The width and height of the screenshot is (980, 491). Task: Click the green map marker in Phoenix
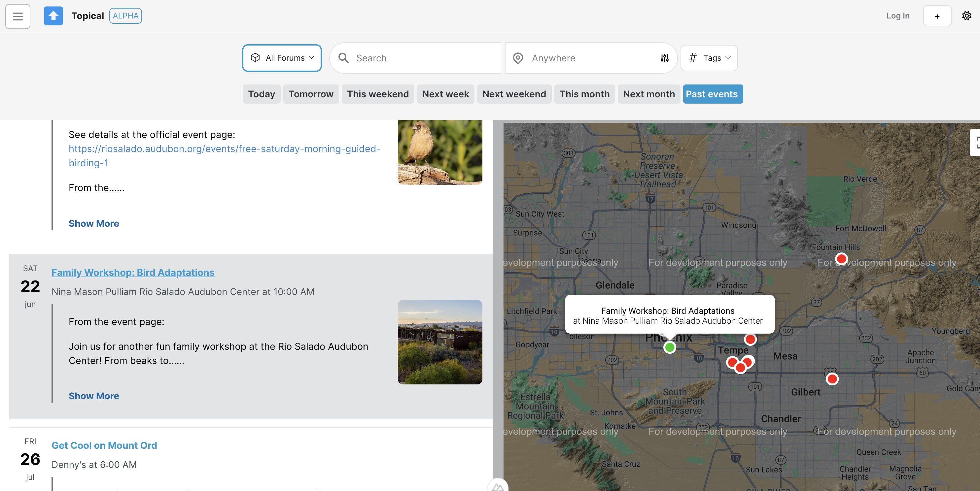670,347
